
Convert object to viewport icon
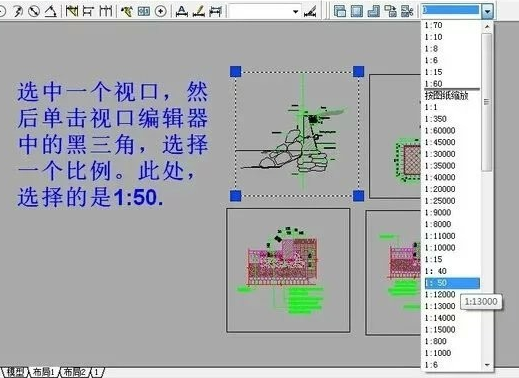tap(391, 11)
